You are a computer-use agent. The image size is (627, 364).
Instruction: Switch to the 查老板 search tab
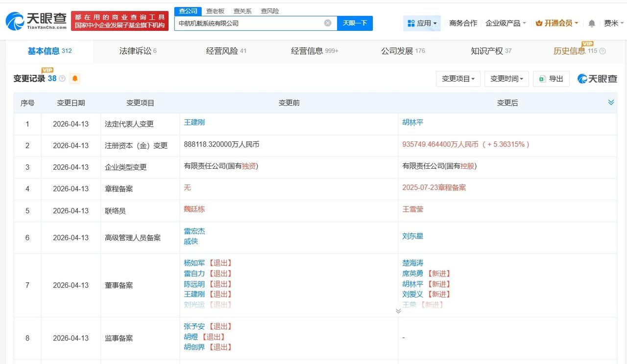[x=216, y=10]
